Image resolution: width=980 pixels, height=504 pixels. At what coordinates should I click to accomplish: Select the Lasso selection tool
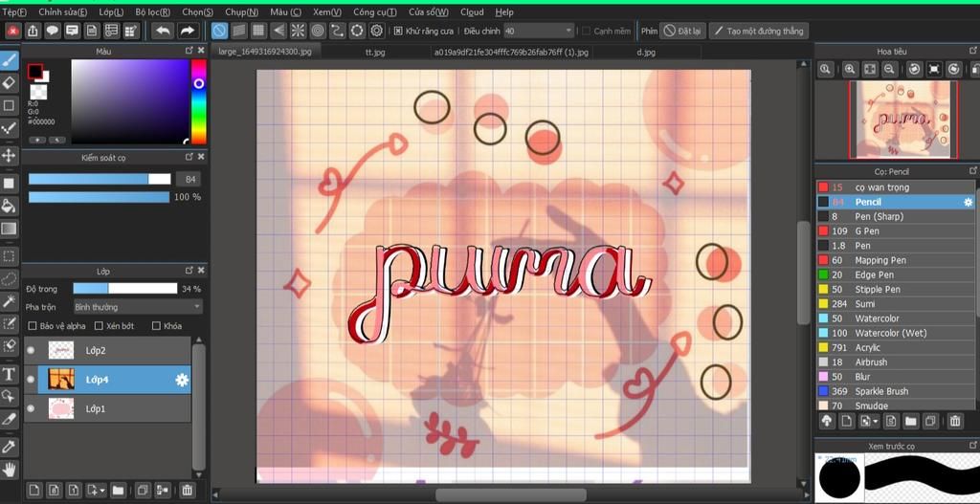pyautogui.click(x=9, y=278)
